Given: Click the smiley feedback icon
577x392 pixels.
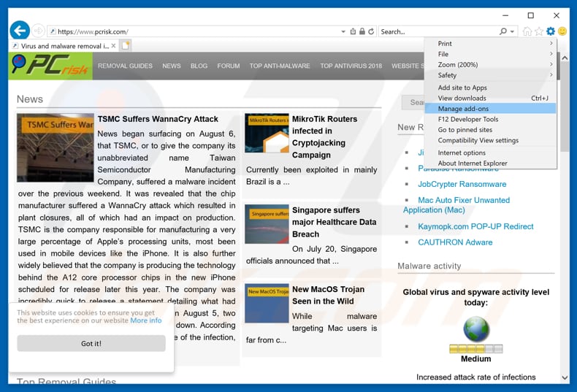Looking at the screenshot, I should [x=562, y=31].
